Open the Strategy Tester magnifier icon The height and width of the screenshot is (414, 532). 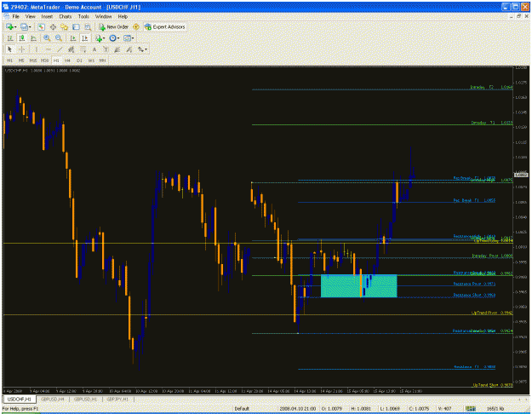coord(88,26)
